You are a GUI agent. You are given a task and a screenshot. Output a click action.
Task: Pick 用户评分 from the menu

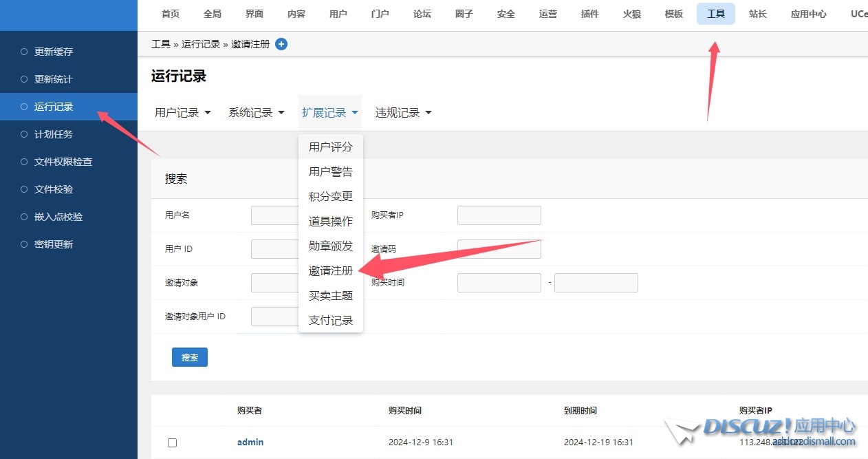331,147
